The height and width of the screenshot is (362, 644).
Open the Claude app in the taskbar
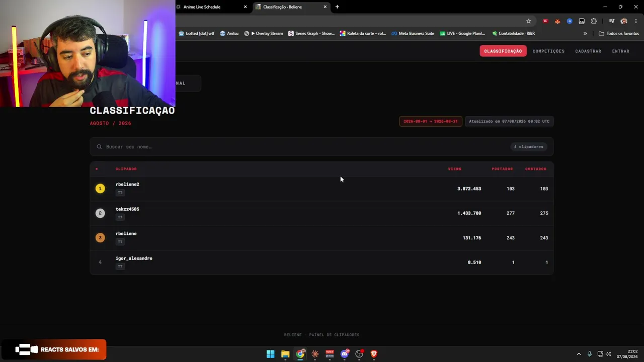pyautogui.click(x=315, y=354)
